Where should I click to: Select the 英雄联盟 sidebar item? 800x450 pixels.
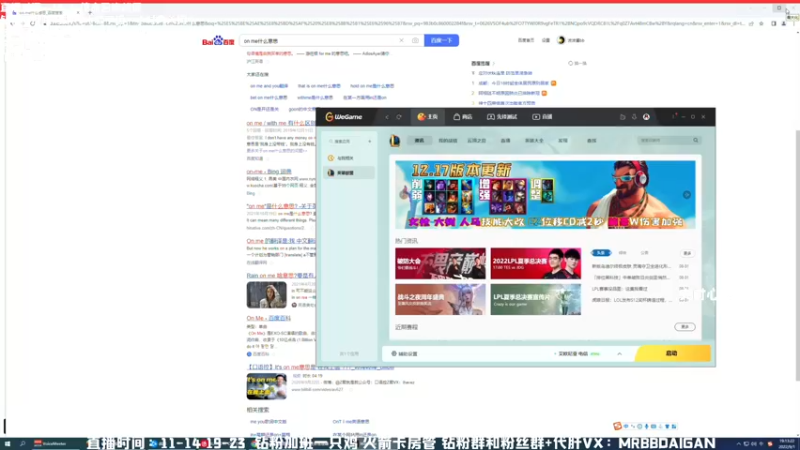(349, 173)
